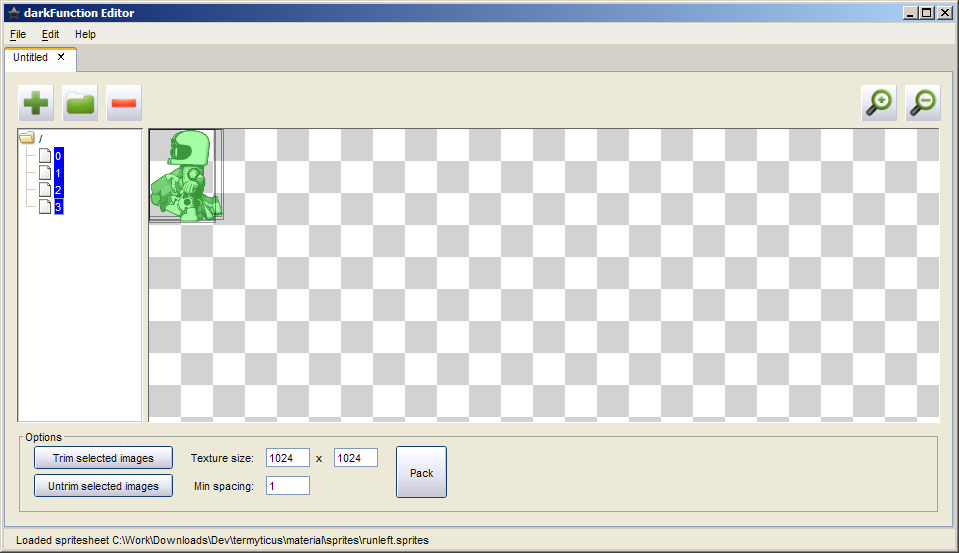Image resolution: width=959 pixels, height=553 pixels.
Task: Click the Options group label
Action: click(43, 437)
